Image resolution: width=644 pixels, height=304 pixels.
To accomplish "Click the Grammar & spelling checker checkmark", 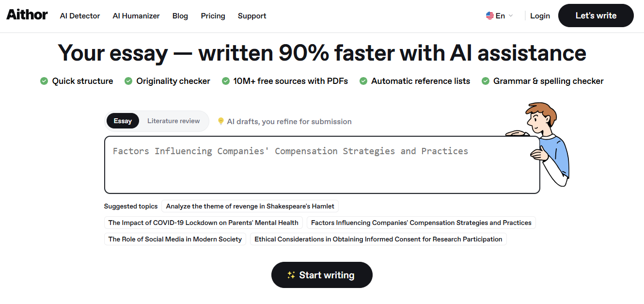I will 486,81.
